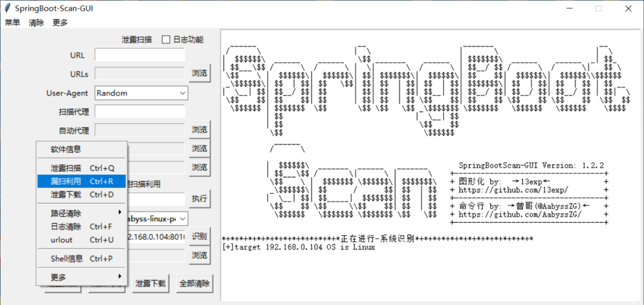
Task: Choose 泄露下载 Ctrl+D menu entry
Action: tap(81, 194)
